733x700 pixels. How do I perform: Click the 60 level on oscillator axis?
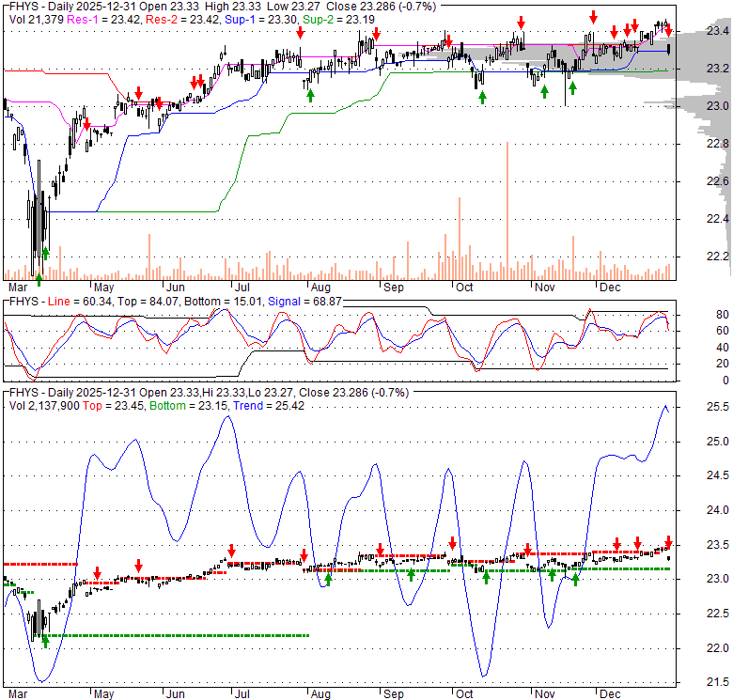click(723, 331)
